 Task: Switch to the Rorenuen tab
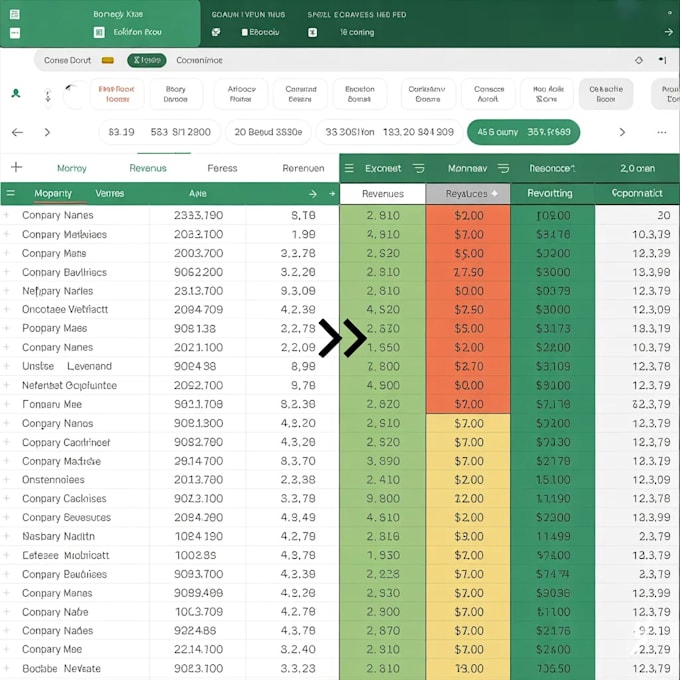[303, 168]
